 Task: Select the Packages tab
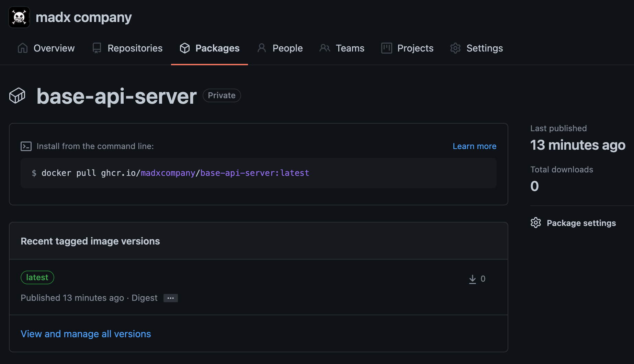pos(210,48)
